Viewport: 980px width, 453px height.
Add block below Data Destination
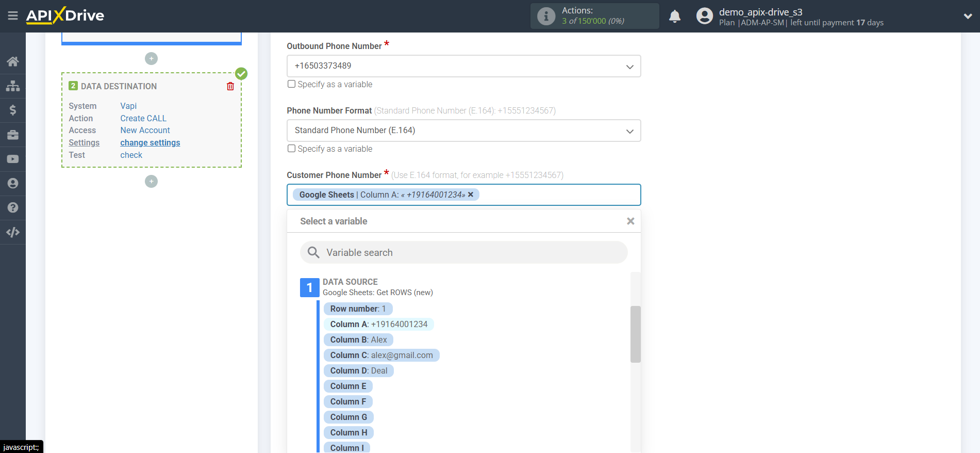(x=151, y=181)
